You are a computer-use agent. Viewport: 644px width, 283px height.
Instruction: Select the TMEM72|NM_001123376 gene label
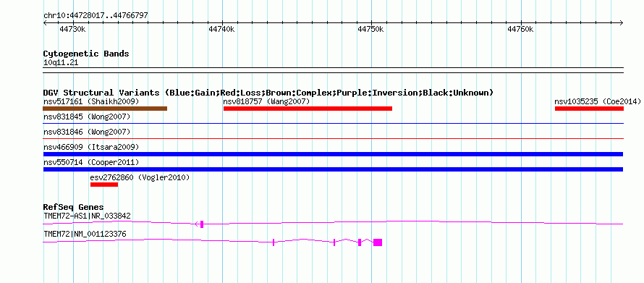point(85,234)
